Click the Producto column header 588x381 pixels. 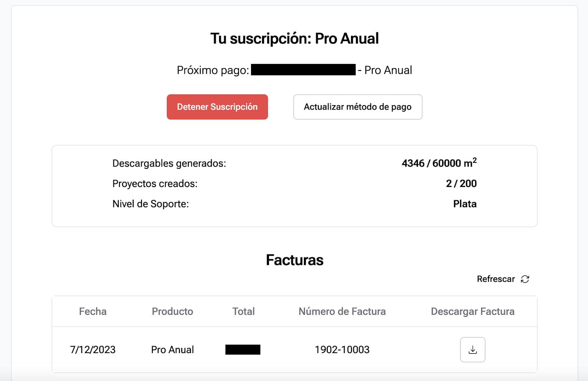pyautogui.click(x=172, y=312)
